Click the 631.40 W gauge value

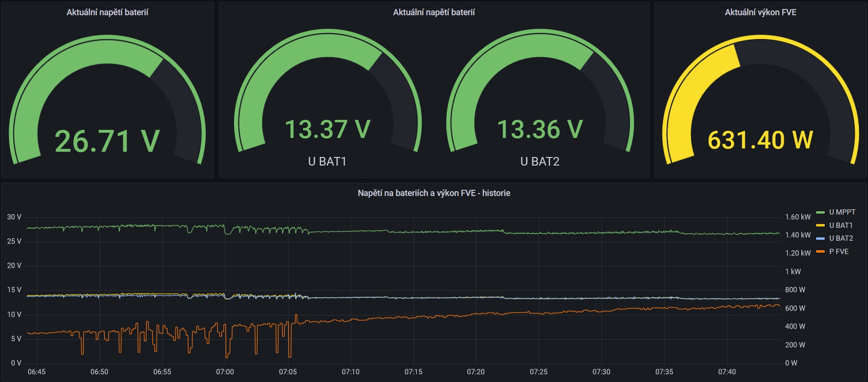click(760, 140)
